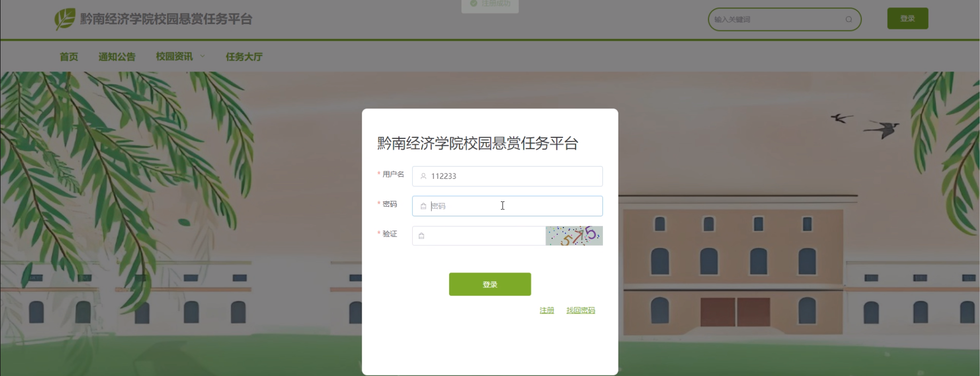Focus the 密码 input field
The height and width of the screenshot is (376, 980).
coord(507,206)
